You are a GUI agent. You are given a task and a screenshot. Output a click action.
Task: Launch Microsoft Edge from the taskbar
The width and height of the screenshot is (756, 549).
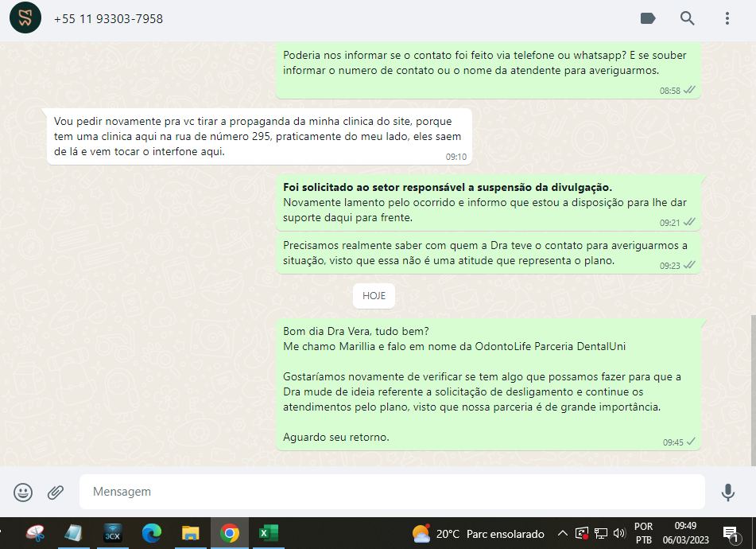tap(151, 533)
